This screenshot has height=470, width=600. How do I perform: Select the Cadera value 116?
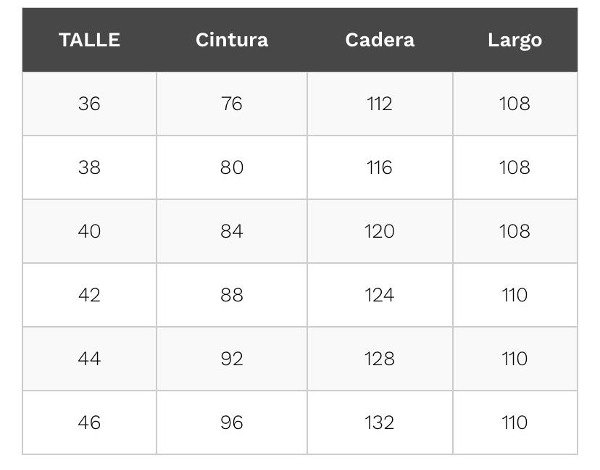pos(380,167)
